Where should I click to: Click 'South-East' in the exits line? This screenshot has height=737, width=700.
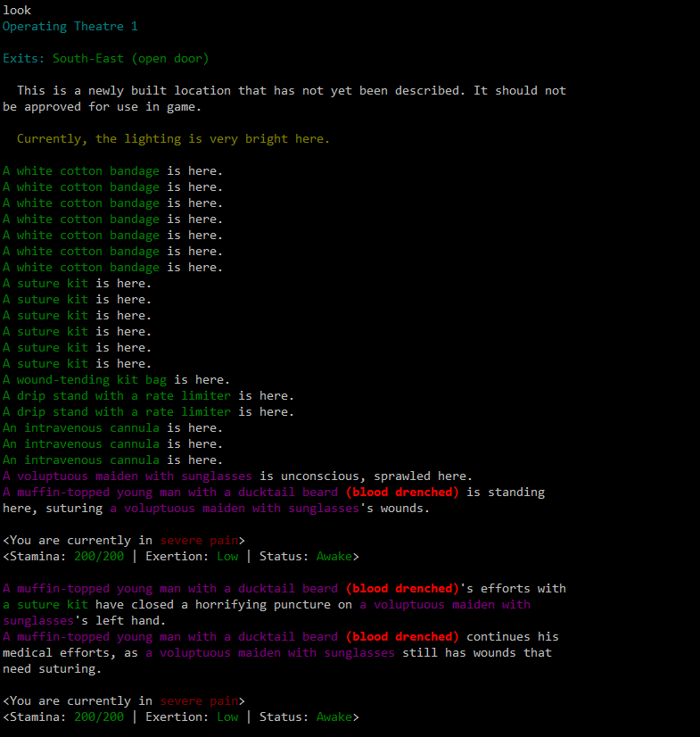pyautogui.click(x=88, y=59)
